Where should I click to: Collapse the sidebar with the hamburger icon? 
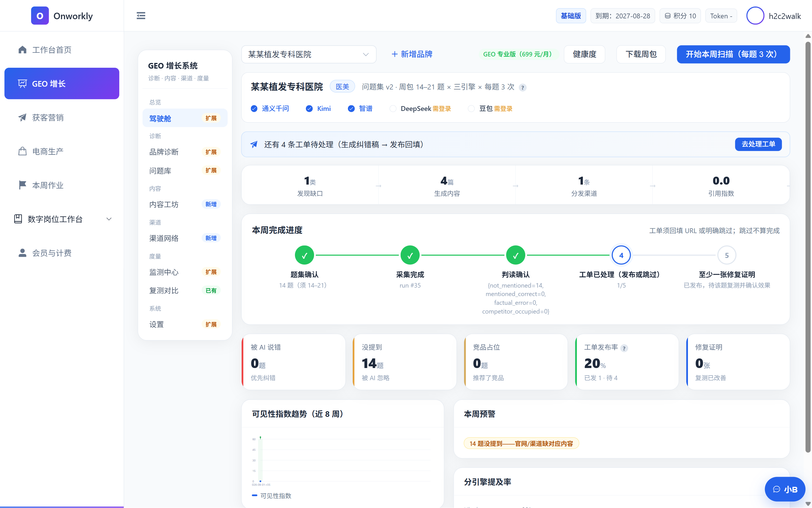pyautogui.click(x=141, y=16)
